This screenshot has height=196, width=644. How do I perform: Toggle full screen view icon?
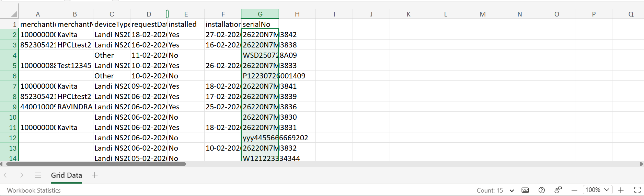(637, 190)
